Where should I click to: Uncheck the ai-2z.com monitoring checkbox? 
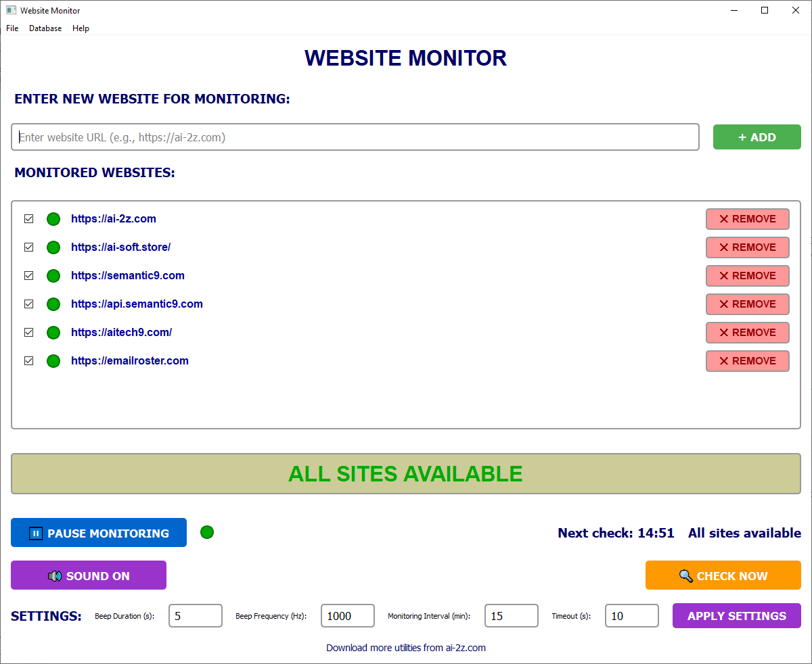point(29,219)
